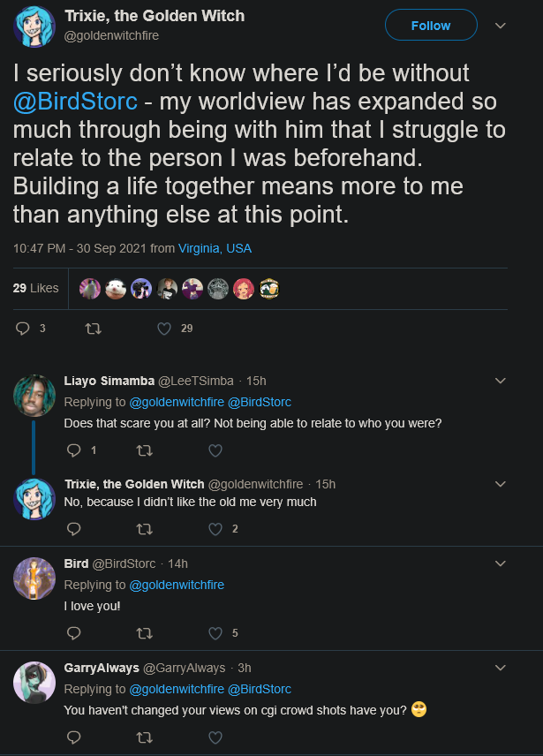Open main tweet's options chevron beside Follow
This screenshot has height=756, width=543.
pos(501,26)
